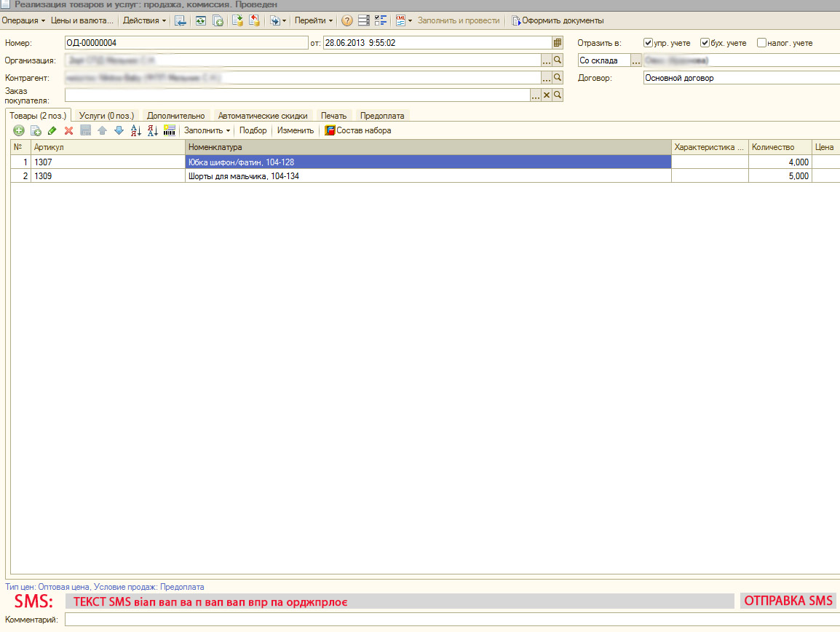Click the pencil edit row icon

tap(52, 131)
